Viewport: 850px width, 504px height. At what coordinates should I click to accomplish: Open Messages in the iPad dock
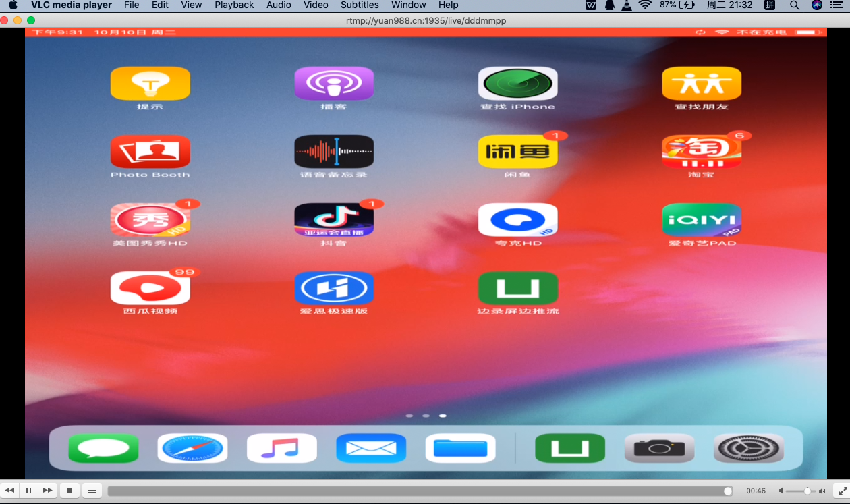coord(103,448)
